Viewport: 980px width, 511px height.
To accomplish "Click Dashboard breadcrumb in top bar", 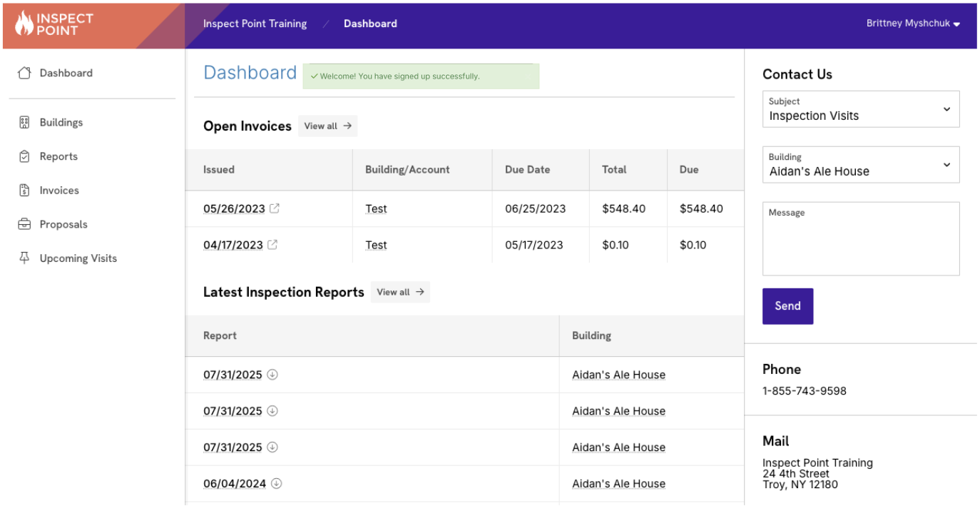I will [370, 24].
